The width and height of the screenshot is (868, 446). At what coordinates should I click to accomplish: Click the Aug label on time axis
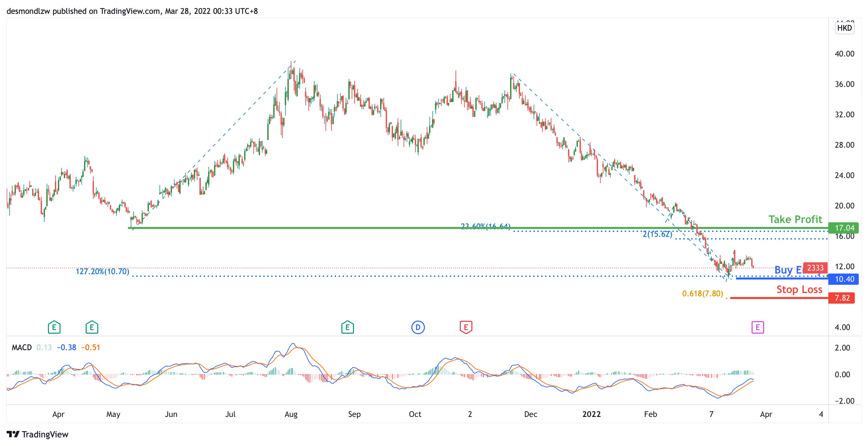click(291, 414)
